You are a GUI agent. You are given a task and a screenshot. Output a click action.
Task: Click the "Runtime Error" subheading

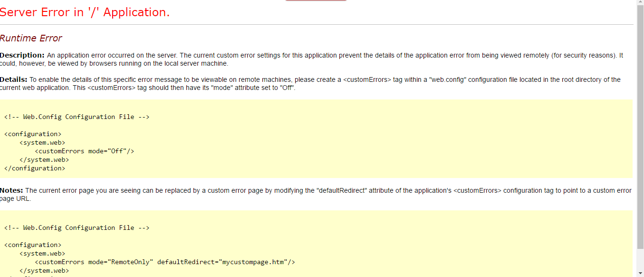coord(31,38)
